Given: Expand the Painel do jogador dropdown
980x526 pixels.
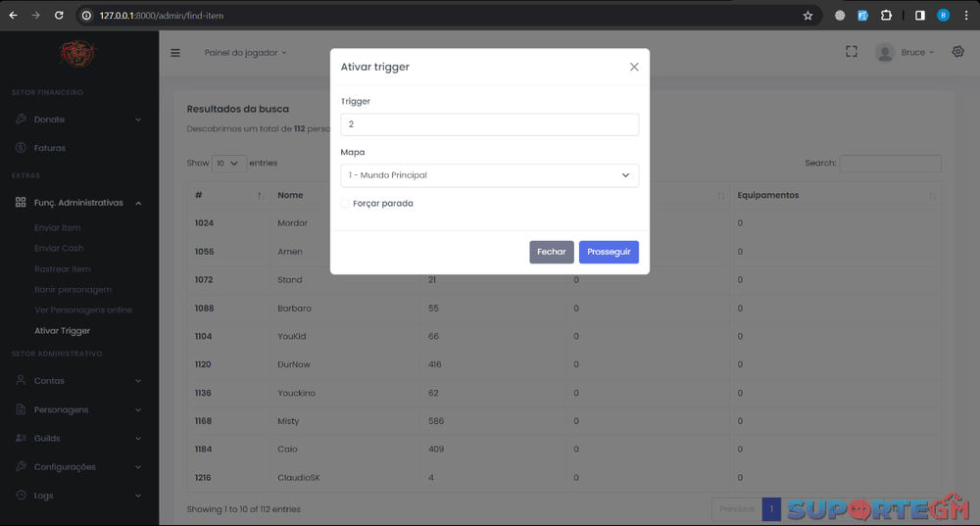Looking at the screenshot, I should coord(245,53).
